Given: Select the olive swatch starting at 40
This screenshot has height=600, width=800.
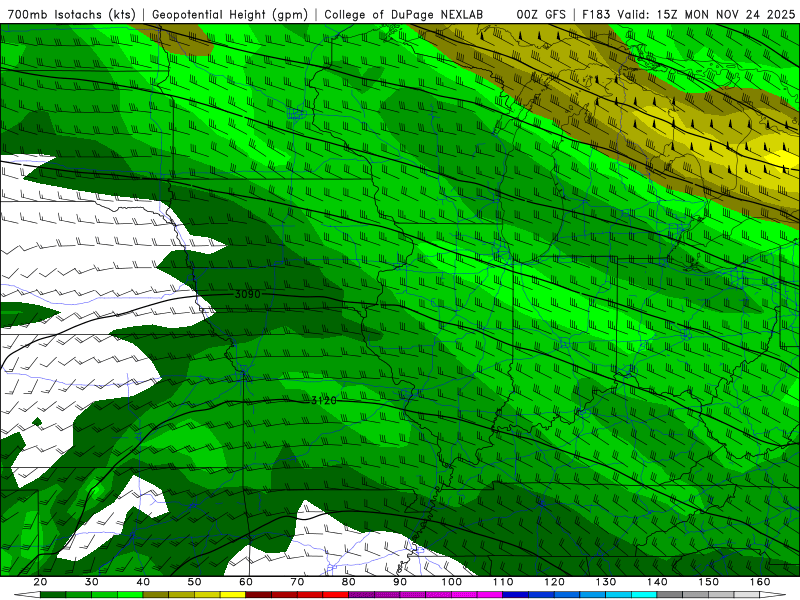Looking at the screenshot, I should pos(156,595).
